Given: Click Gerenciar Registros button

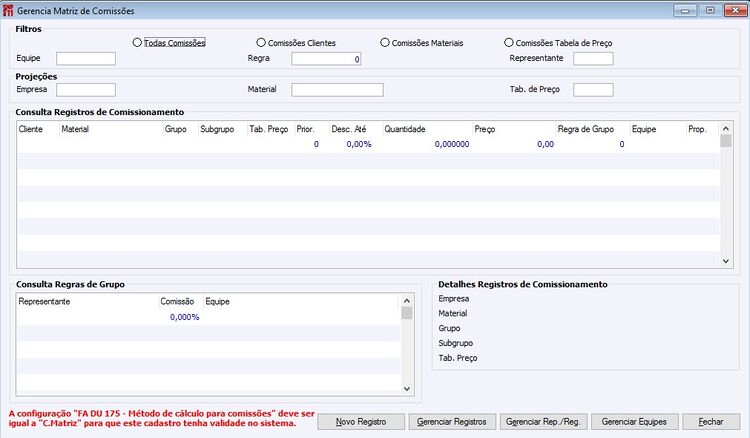Looking at the screenshot, I should pyautogui.click(x=452, y=422).
